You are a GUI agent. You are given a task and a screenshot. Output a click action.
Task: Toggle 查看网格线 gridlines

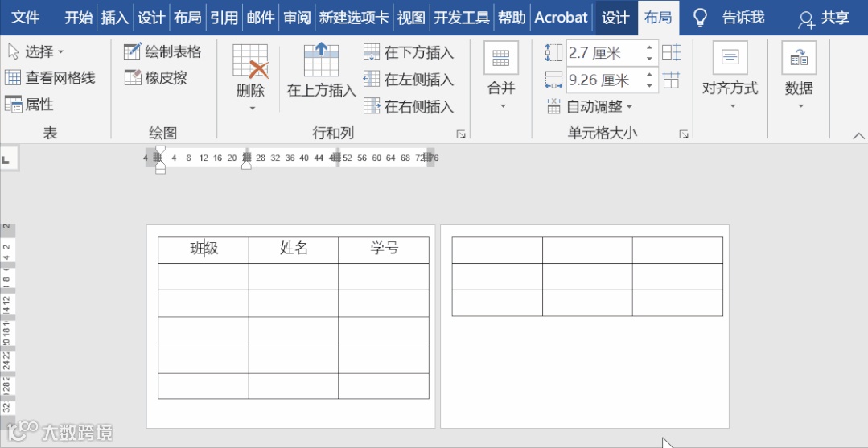pyautogui.click(x=50, y=78)
